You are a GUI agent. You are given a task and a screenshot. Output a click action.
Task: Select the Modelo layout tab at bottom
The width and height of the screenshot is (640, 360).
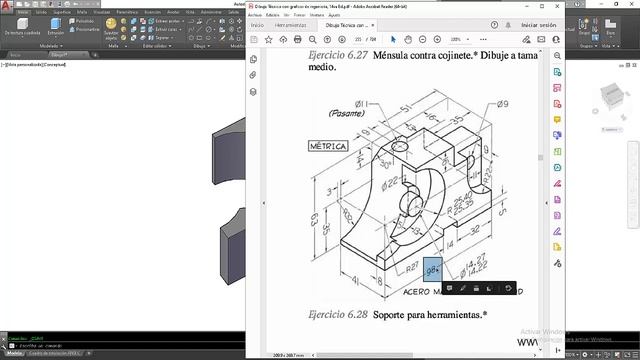14,353
